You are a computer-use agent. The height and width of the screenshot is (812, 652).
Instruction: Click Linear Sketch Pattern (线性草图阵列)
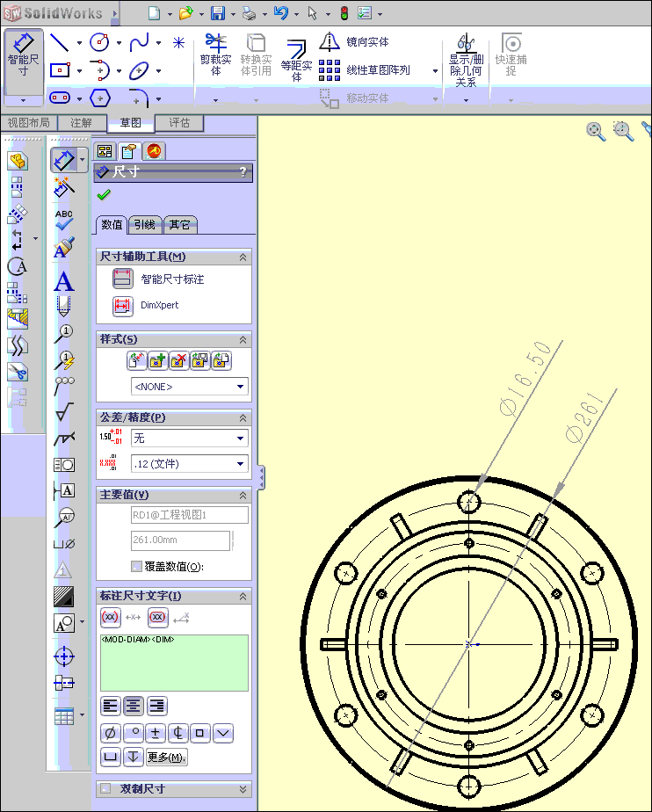click(x=365, y=70)
